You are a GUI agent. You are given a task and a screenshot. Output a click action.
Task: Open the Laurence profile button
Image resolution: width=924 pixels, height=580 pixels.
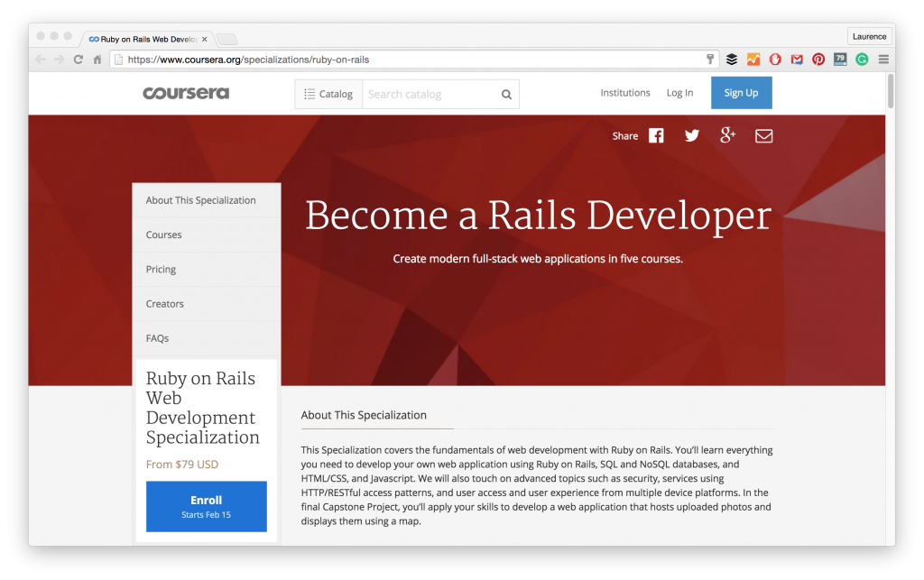coord(869,36)
